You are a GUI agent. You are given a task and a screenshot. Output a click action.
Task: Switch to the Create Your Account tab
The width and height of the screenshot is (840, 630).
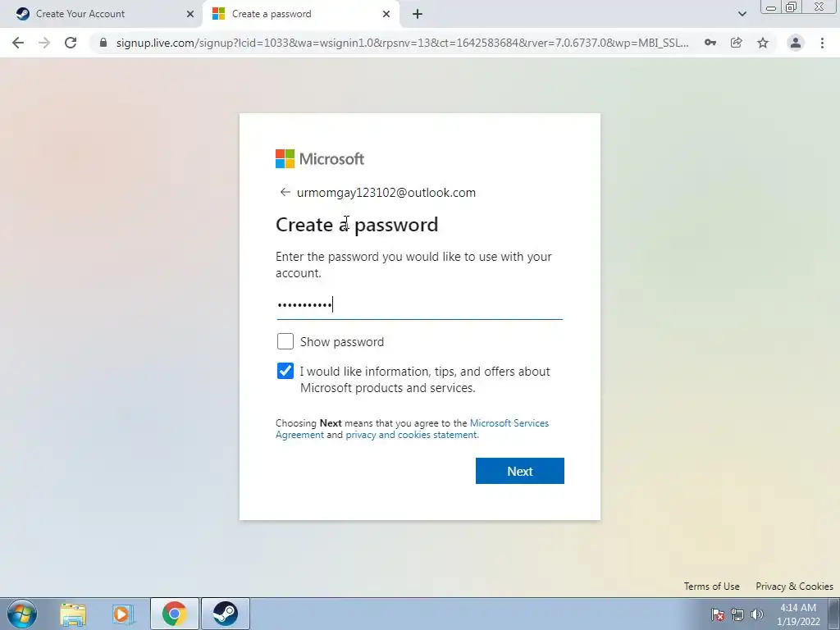click(102, 14)
